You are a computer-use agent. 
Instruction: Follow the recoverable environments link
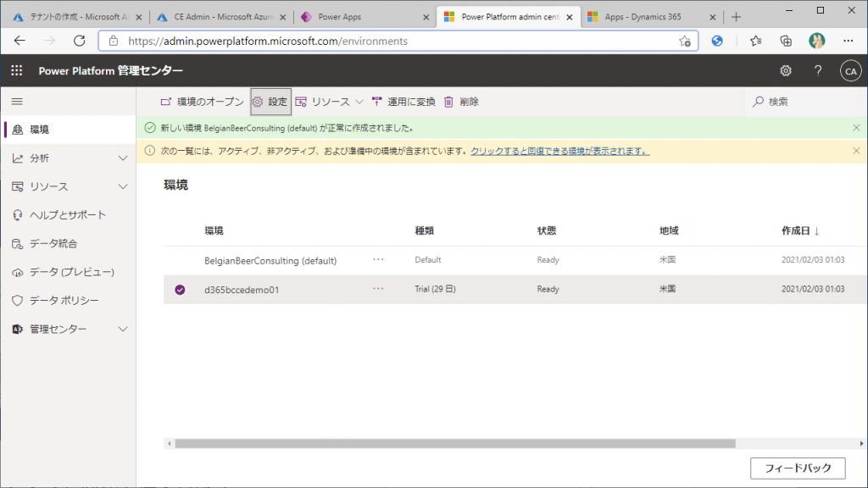559,151
